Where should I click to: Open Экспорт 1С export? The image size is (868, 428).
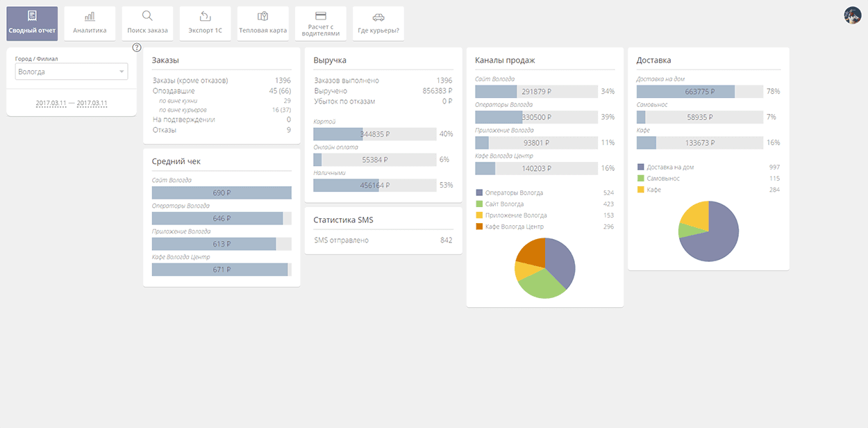205,23
